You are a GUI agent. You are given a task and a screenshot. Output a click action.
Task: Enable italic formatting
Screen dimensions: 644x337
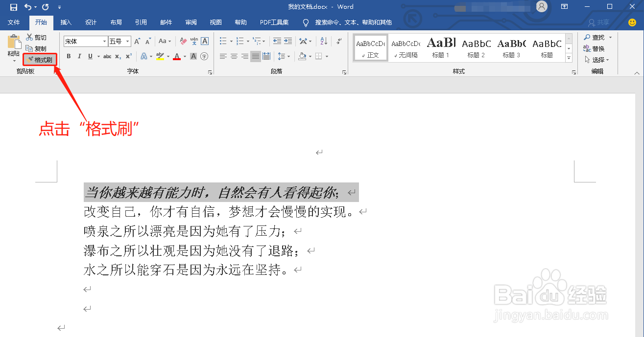point(79,56)
